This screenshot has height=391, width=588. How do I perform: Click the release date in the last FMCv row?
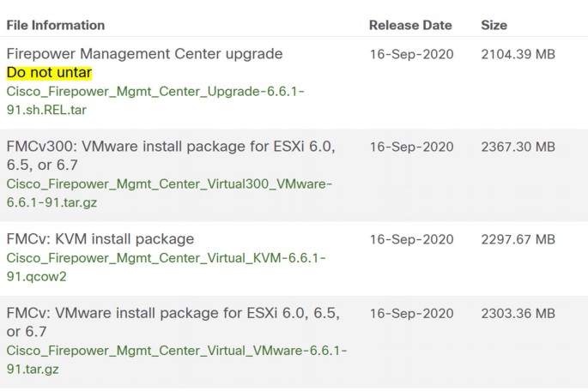click(412, 313)
